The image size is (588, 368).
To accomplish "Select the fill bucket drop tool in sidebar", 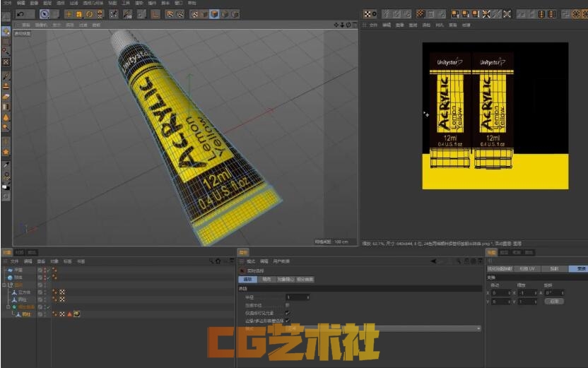I will point(6,117).
